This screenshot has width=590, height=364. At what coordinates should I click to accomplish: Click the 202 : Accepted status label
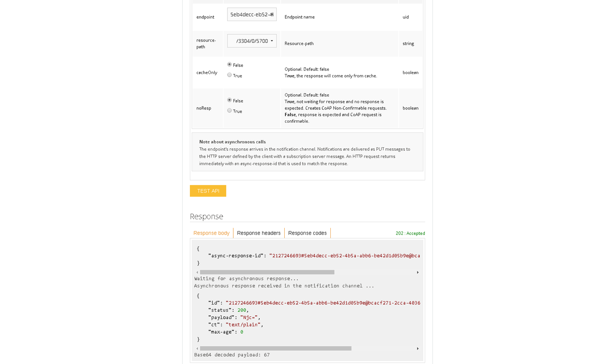pyautogui.click(x=410, y=233)
